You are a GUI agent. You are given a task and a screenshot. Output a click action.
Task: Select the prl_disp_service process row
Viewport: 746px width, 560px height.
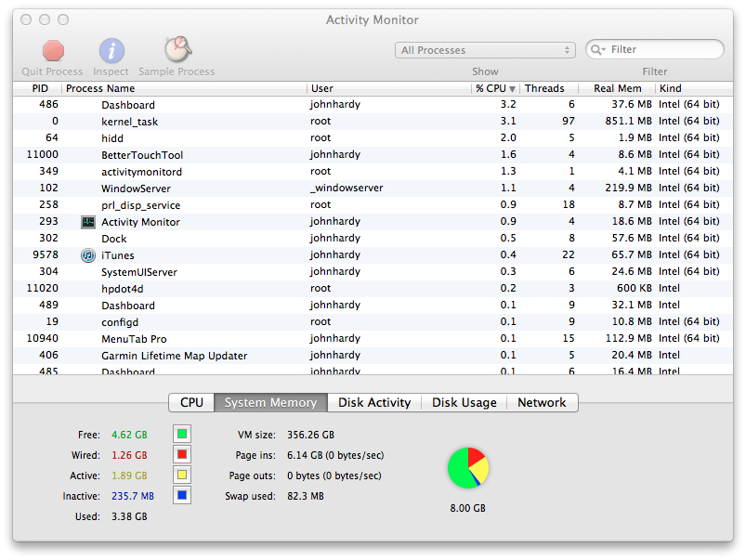(373, 205)
